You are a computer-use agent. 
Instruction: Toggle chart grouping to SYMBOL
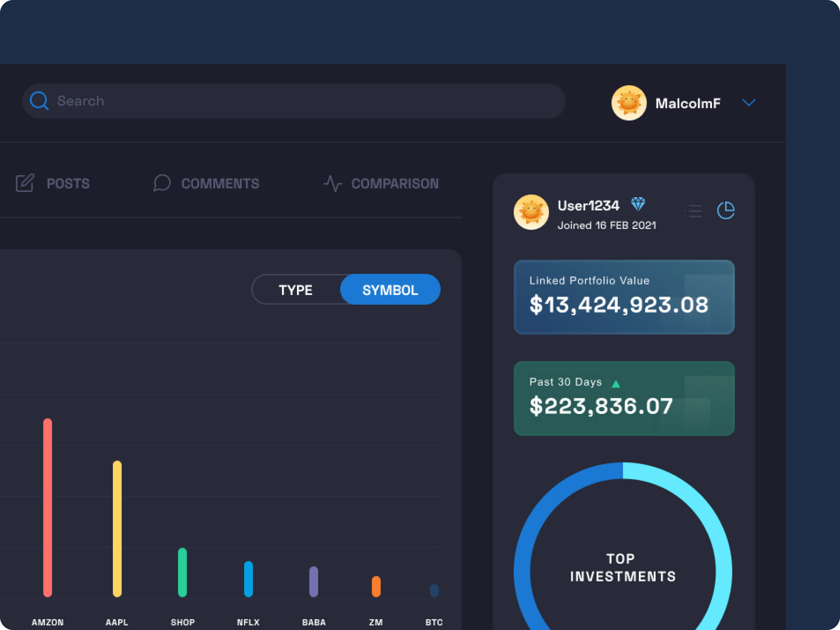pyautogui.click(x=390, y=290)
